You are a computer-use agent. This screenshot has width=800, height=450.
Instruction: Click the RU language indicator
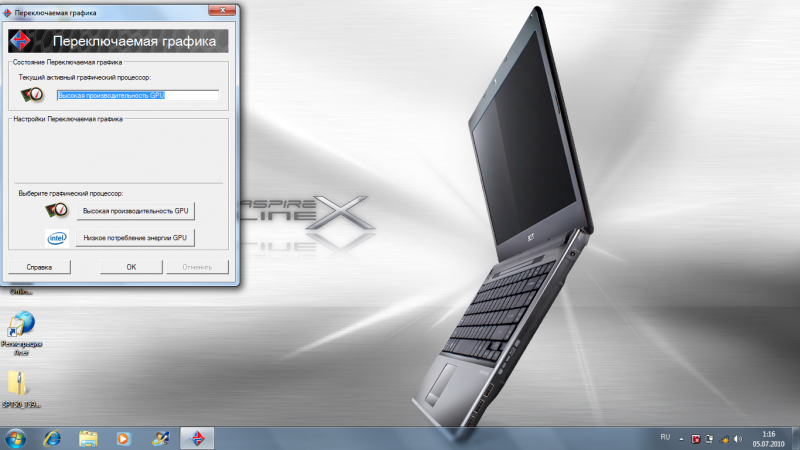coord(665,437)
